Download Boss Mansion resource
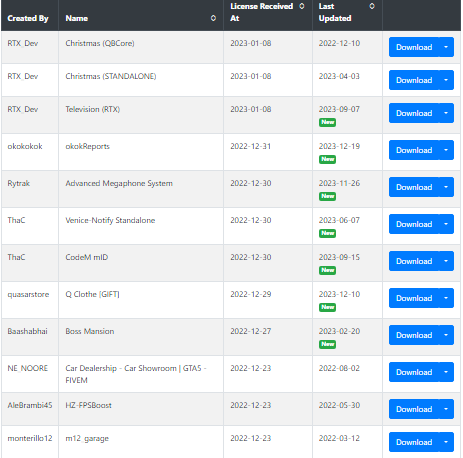The image size is (463, 458). (x=414, y=335)
